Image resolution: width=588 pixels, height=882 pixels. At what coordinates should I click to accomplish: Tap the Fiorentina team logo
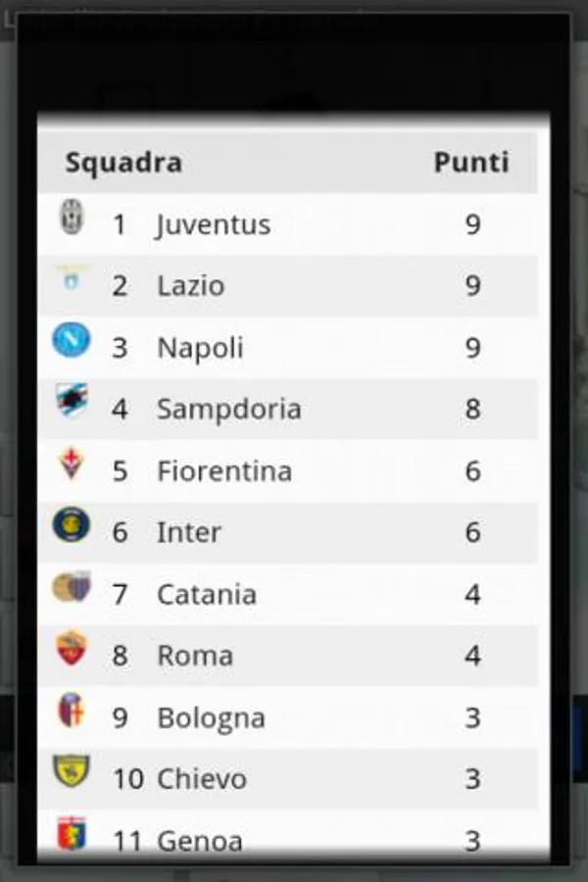click(72, 464)
